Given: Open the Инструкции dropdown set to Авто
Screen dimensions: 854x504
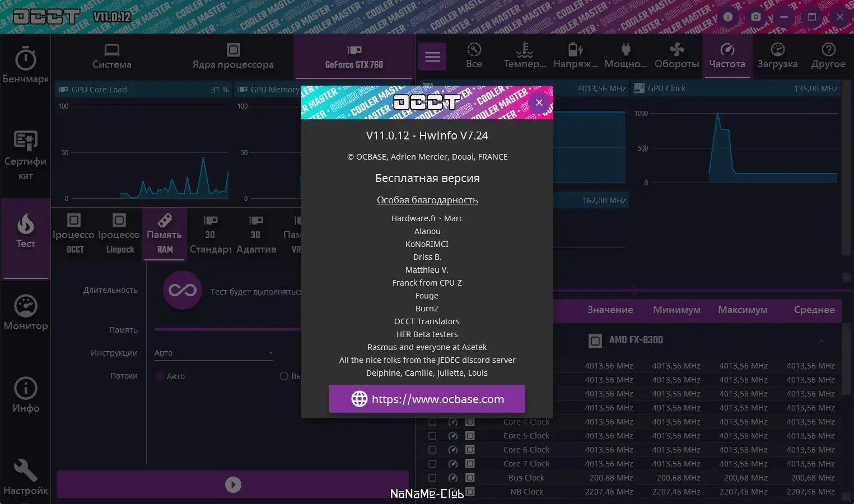Looking at the screenshot, I should click(214, 353).
